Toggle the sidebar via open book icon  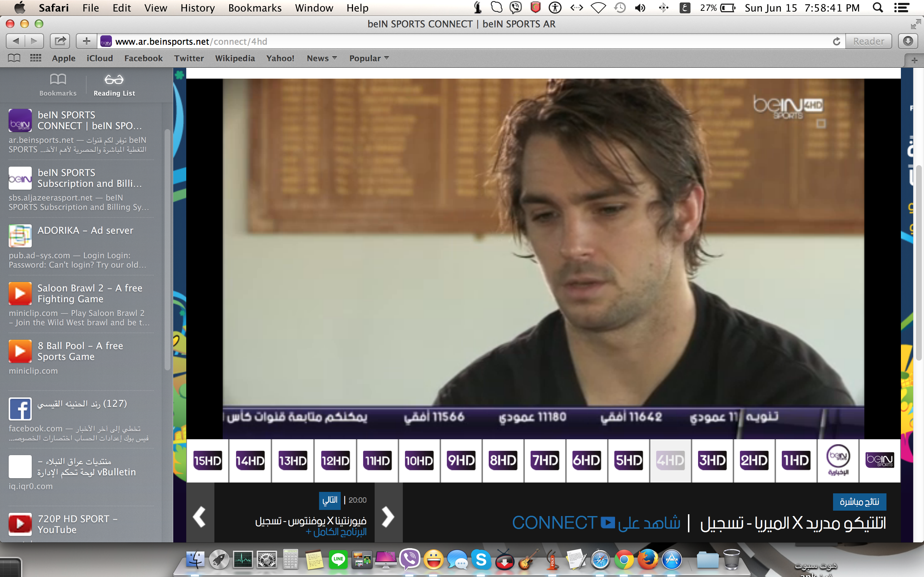[14, 58]
